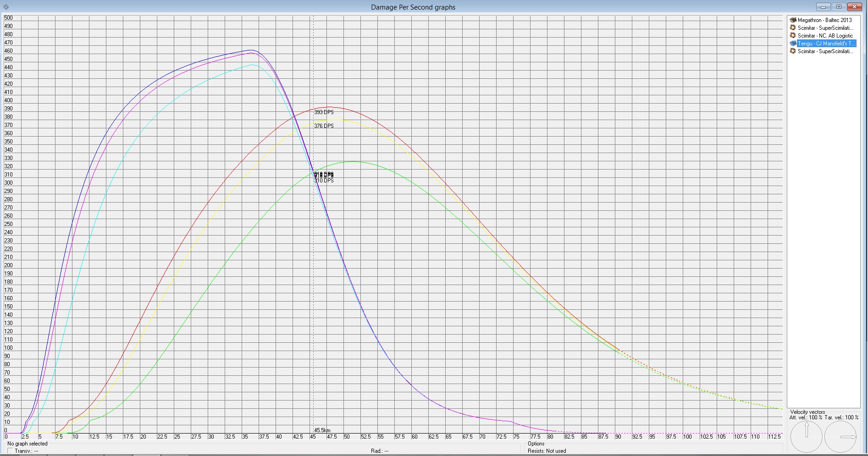Click the 376 DPS label on graph

click(x=324, y=126)
